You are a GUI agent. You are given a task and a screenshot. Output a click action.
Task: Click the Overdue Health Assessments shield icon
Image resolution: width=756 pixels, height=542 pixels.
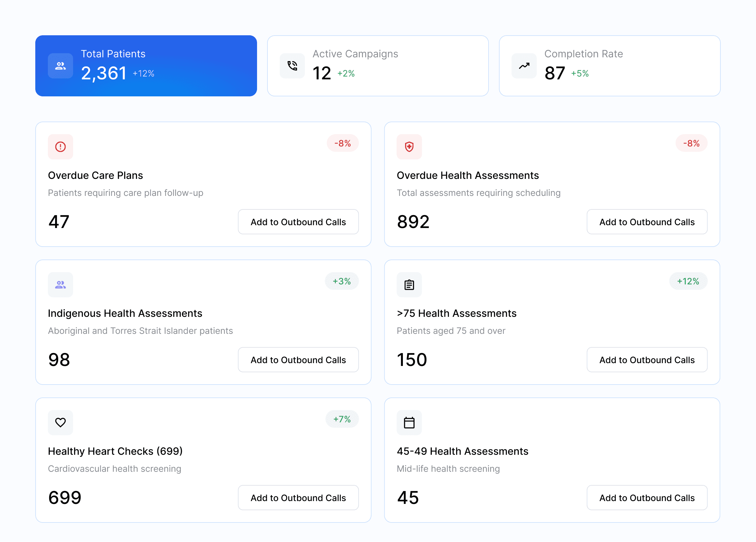409,147
